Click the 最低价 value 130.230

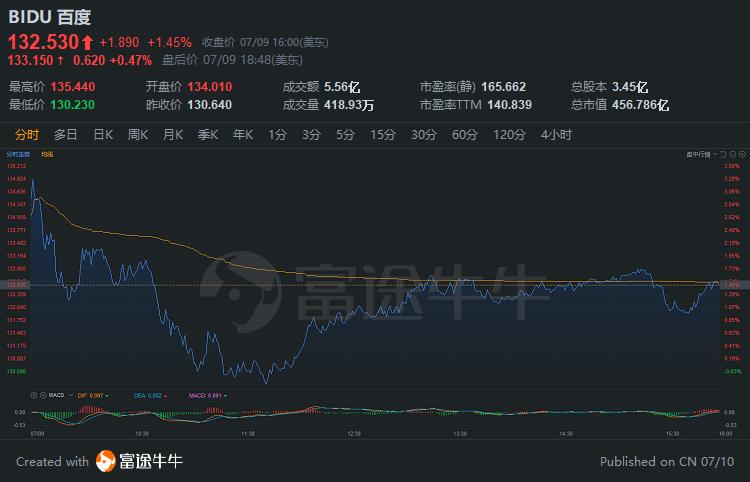click(73, 105)
